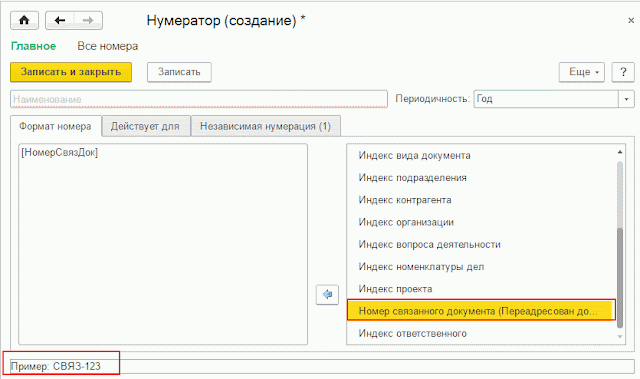Click Записать и закрыть button
The width and height of the screenshot is (640, 379).
[71, 72]
